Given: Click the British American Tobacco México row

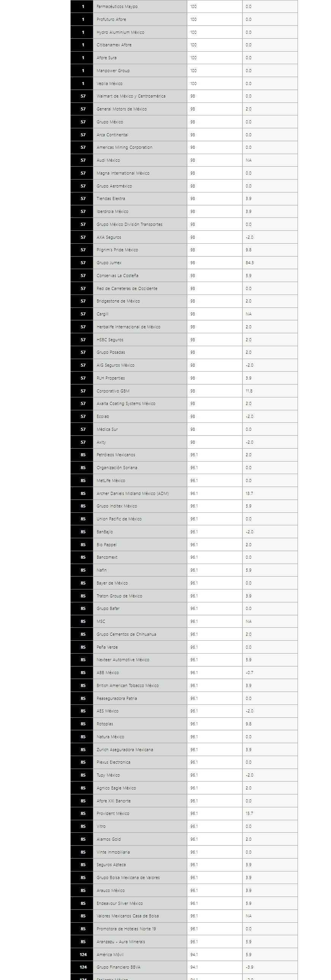Looking at the screenshot, I should pos(184,685).
